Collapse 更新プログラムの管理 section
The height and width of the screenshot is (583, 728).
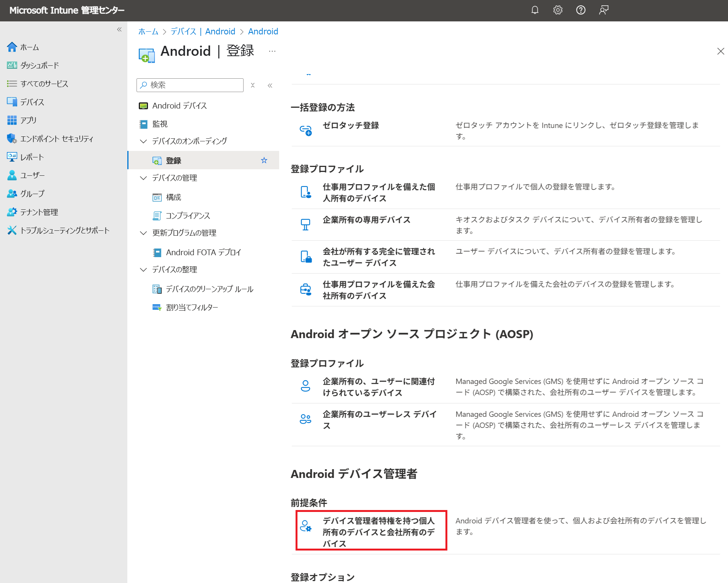click(x=143, y=233)
